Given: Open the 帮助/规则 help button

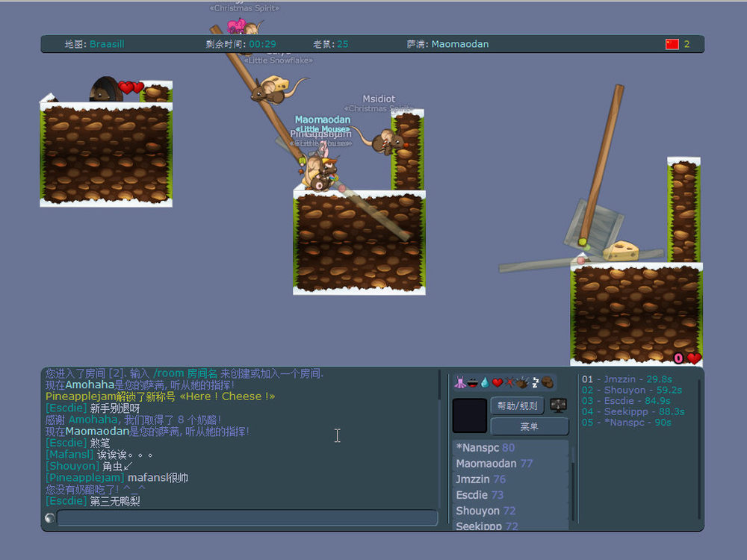Looking at the screenshot, I should (518, 405).
